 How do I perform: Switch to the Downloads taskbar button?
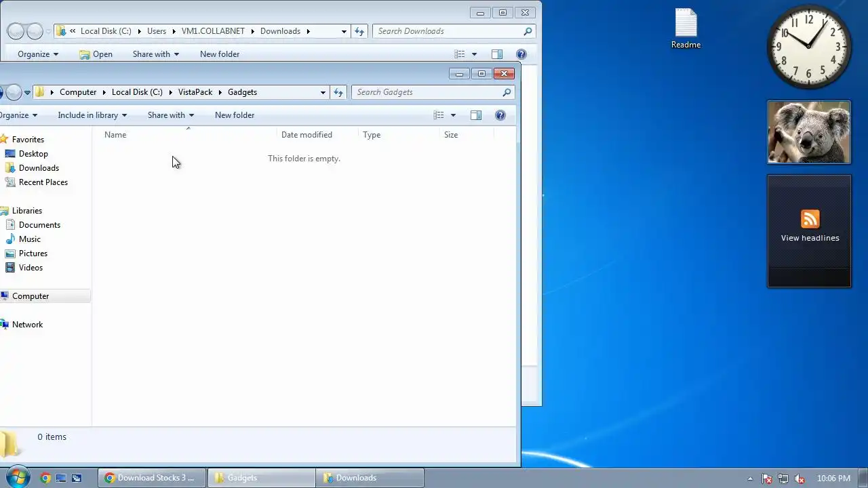(370, 478)
